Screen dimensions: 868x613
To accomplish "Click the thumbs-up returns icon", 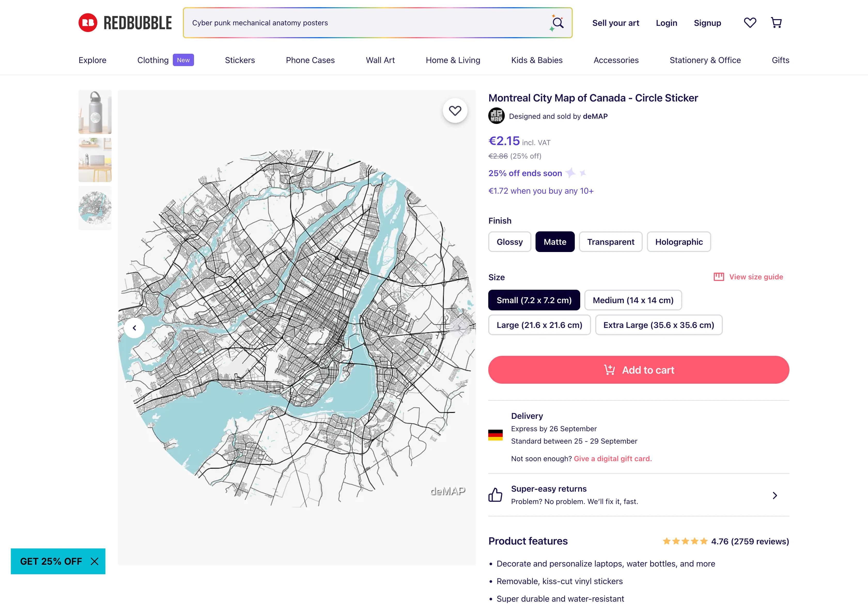I will coord(495,495).
